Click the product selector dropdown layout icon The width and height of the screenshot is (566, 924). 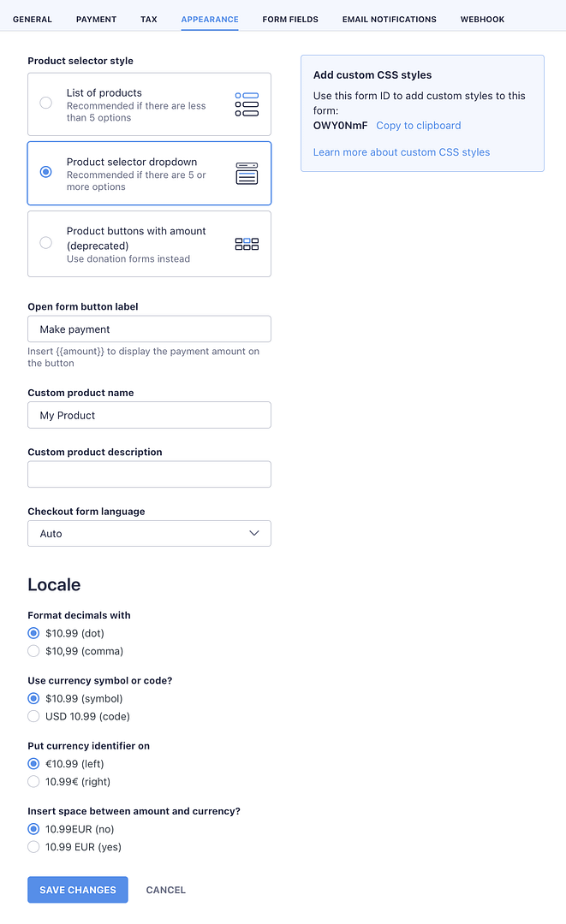247,174
